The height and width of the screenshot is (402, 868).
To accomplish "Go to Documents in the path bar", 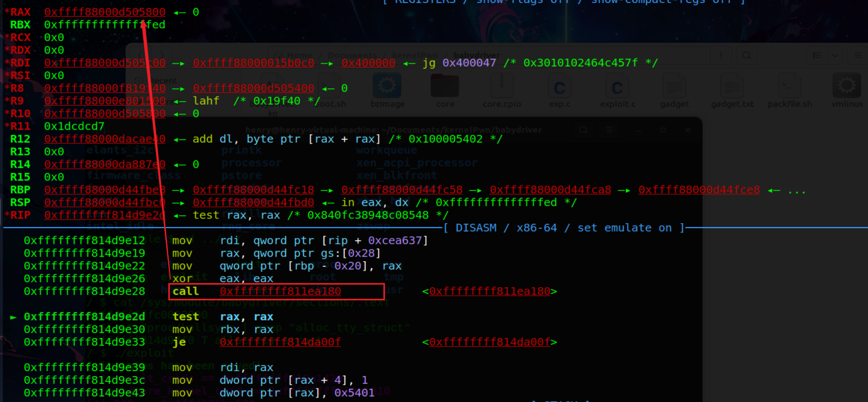I will pos(352,55).
